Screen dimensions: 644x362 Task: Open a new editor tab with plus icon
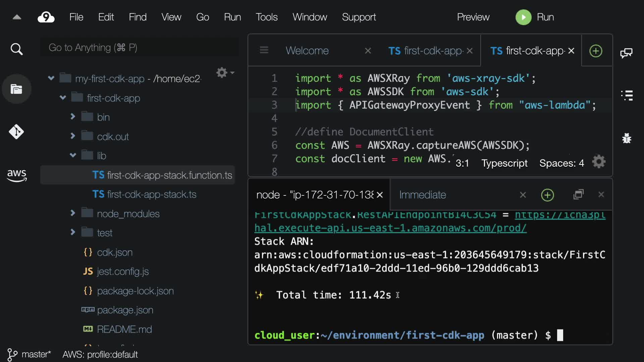point(596,51)
